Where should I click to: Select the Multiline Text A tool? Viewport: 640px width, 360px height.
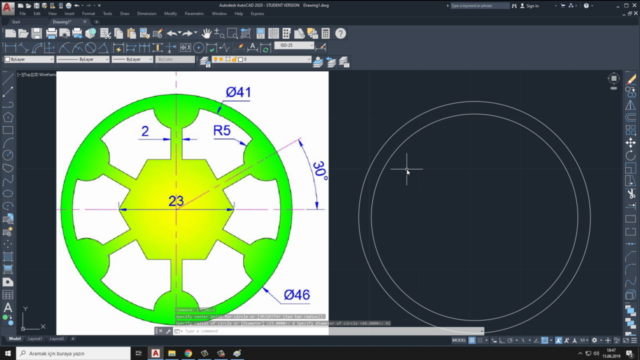pos(8,307)
